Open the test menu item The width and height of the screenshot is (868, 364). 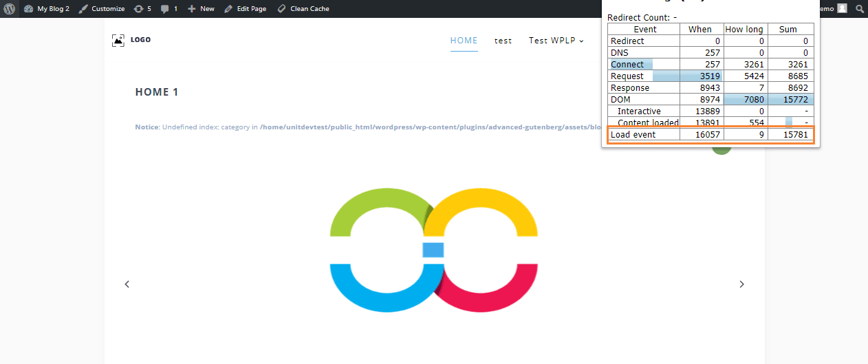pos(503,41)
